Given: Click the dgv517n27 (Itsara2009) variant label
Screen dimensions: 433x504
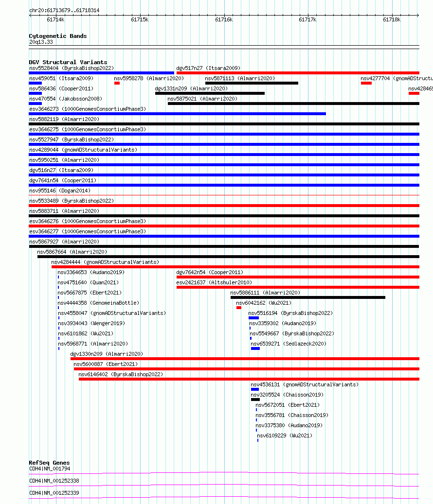Looking at the screenshot, I should coord(208,68).
